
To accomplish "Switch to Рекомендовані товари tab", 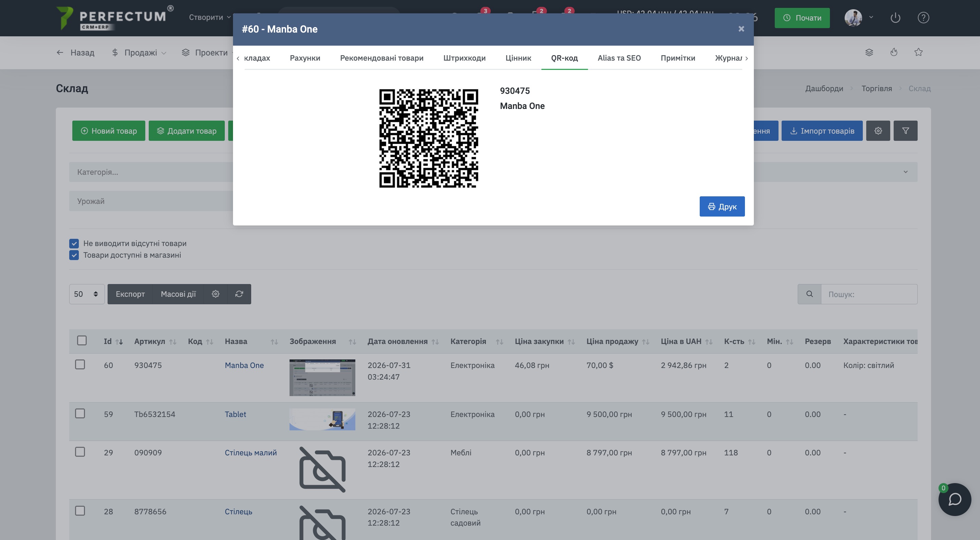I will [382, 58].
